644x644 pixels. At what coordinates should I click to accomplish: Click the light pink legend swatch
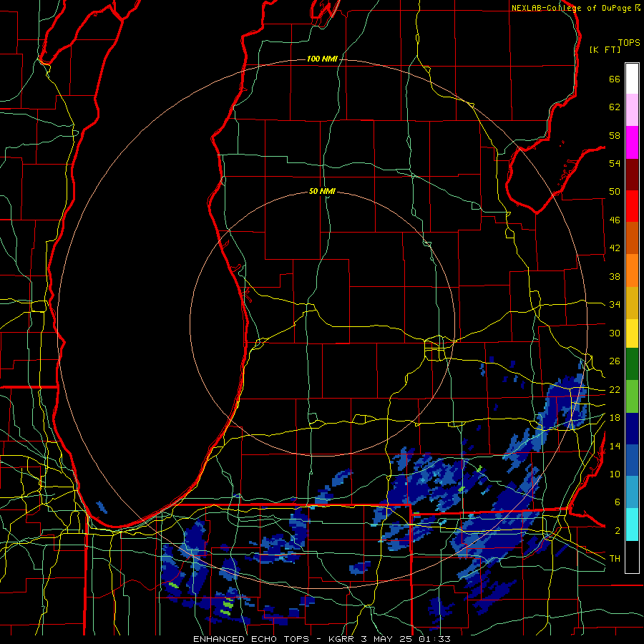(x=632, y=109)
